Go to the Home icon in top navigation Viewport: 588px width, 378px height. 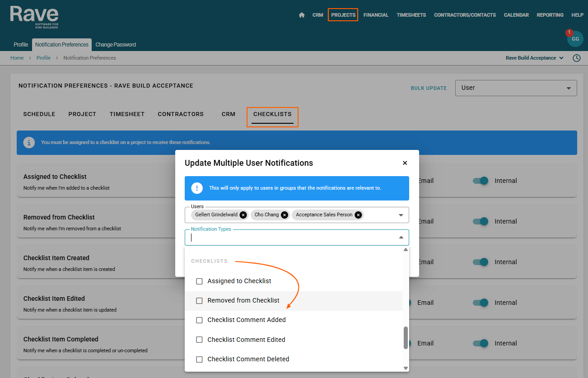[302, 15]
